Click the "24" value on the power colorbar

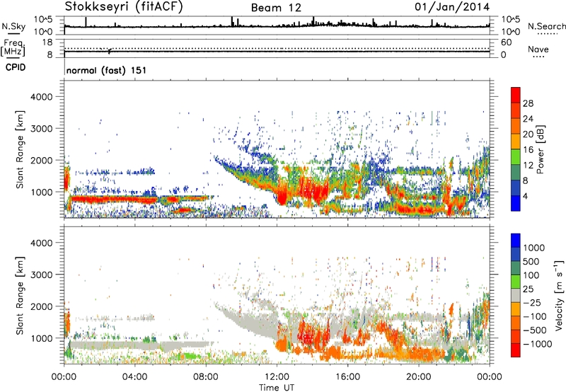pos(528,119)
